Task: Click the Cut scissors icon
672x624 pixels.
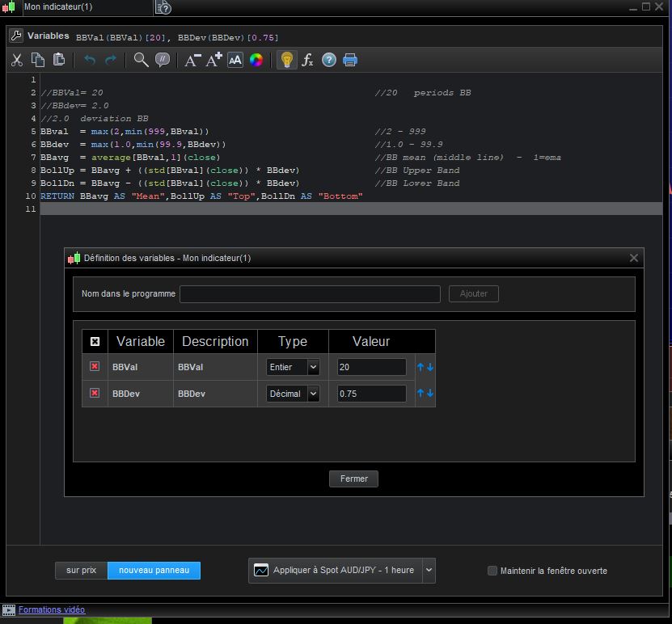Action: pos(17,60)
